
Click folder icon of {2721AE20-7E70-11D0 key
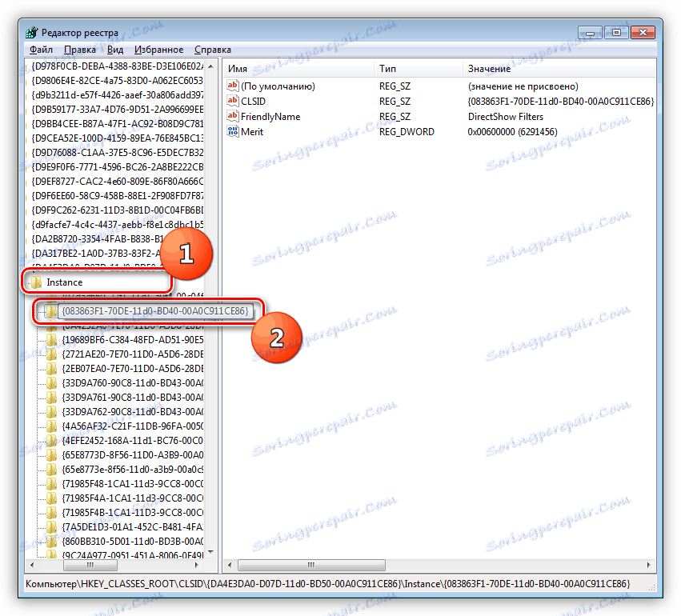click(x=51, y=354)
